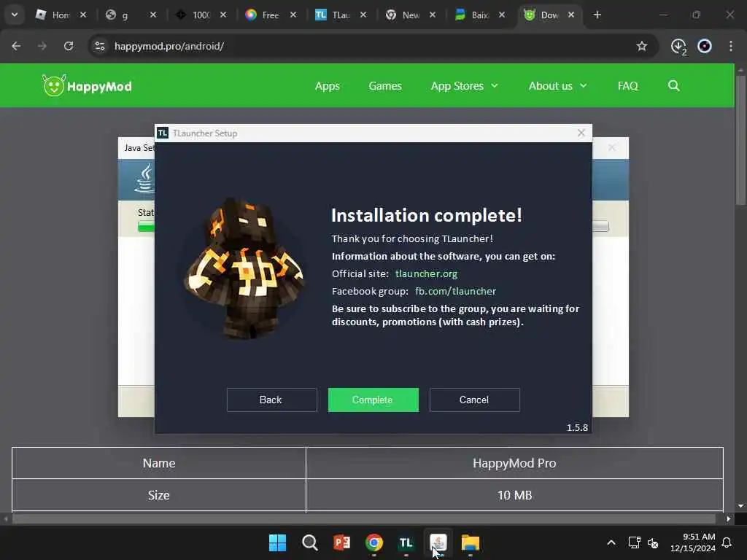
Task: Open the Chrome three-dot menu
Action: [731, 46]
